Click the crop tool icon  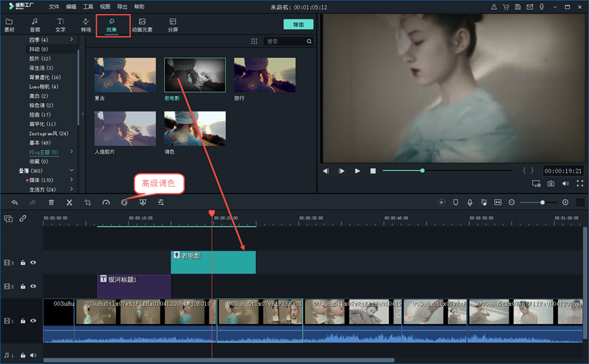[88, 202]
